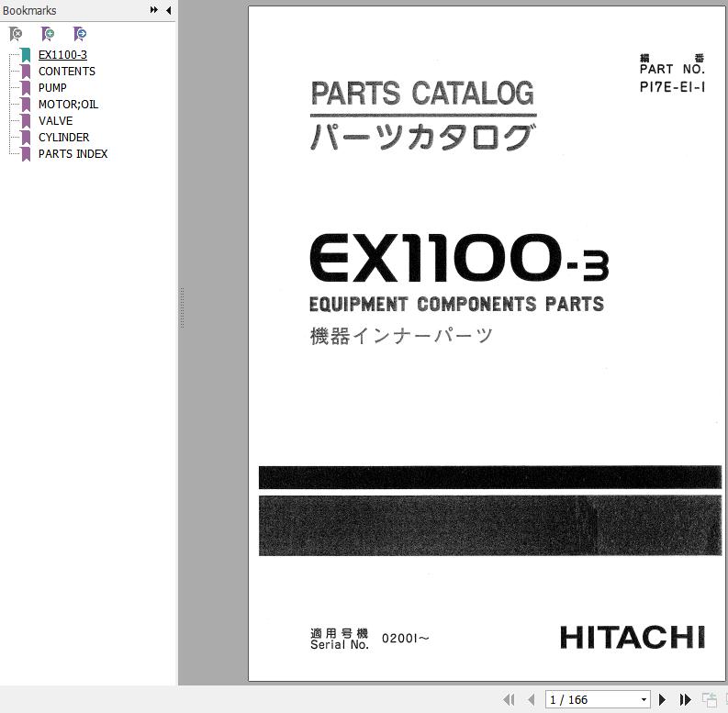728x713 pixels.
Task: Go to the previous page
Action: tap(532, 699)
